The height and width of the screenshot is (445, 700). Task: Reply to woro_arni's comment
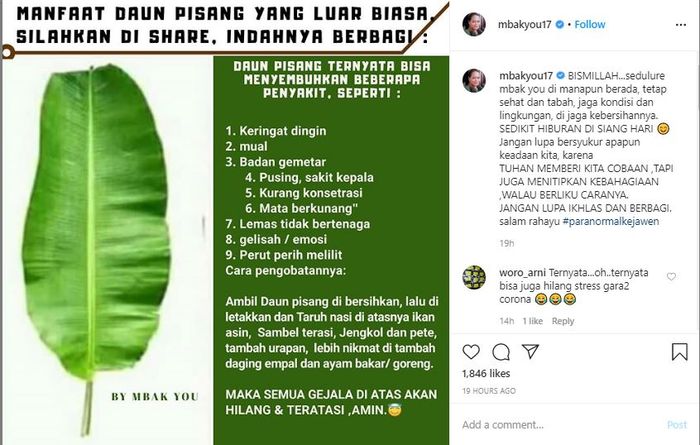point(563,321)
